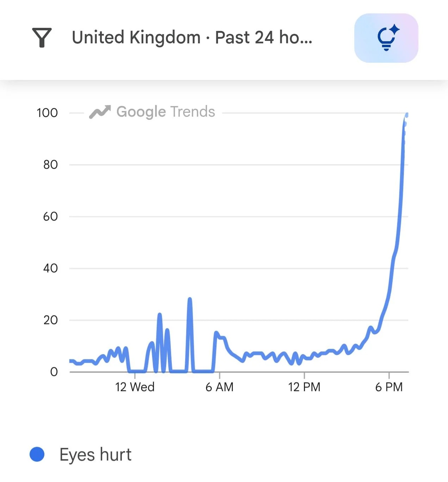The image size is (448, 482).
Task: Click the Eyes hurt search term label
Action: pyautogui.click(x=95, y=455)
